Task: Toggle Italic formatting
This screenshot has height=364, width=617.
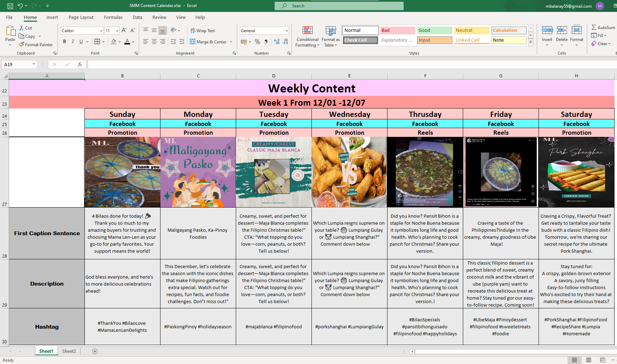Action: click(73, 42)
